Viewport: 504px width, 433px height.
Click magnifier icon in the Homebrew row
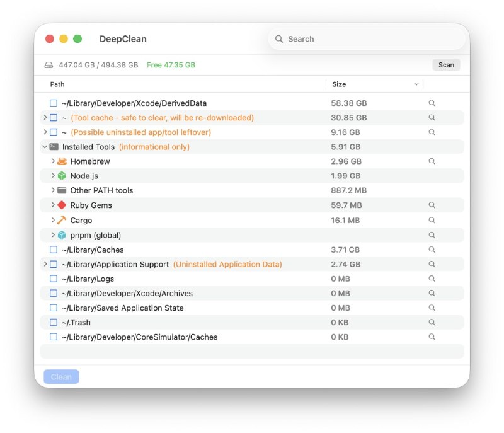coord(432,161)
